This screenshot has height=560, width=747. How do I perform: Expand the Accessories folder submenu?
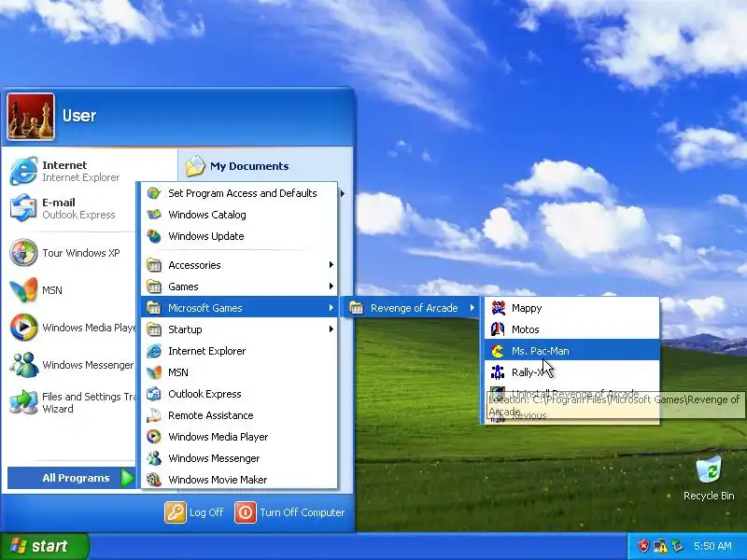[x=239, y=265]
